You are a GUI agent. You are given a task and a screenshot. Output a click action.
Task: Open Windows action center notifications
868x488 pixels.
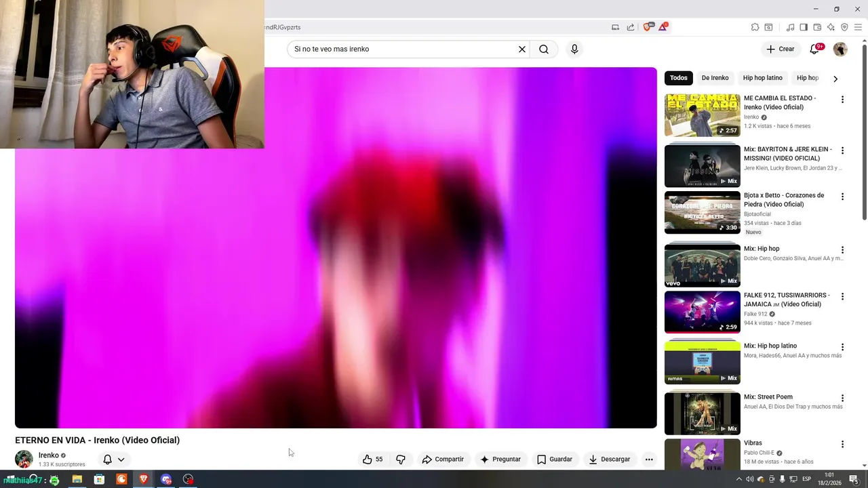pos(854,479)
